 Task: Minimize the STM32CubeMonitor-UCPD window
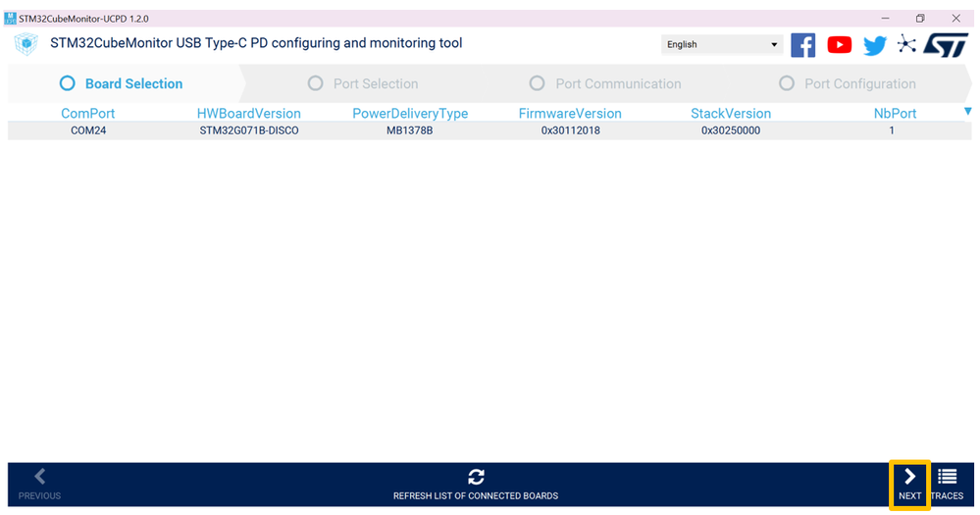885,18
